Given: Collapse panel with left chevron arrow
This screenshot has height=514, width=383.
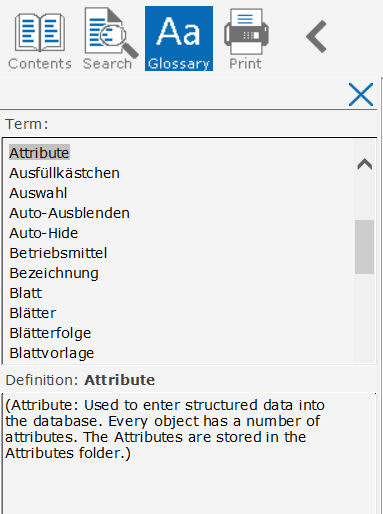Looking at the screenshot, I should point(316,36).
